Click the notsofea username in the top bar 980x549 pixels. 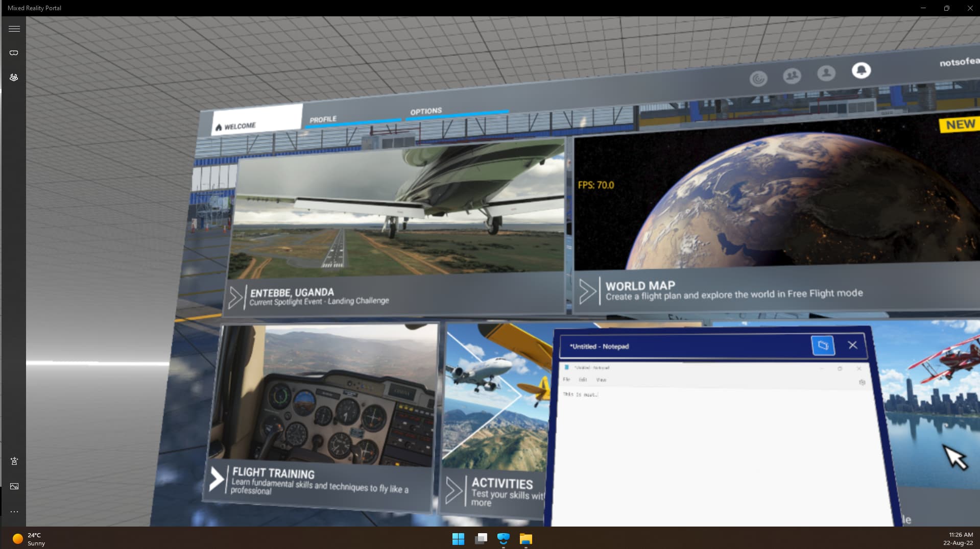tap(959, 62)
